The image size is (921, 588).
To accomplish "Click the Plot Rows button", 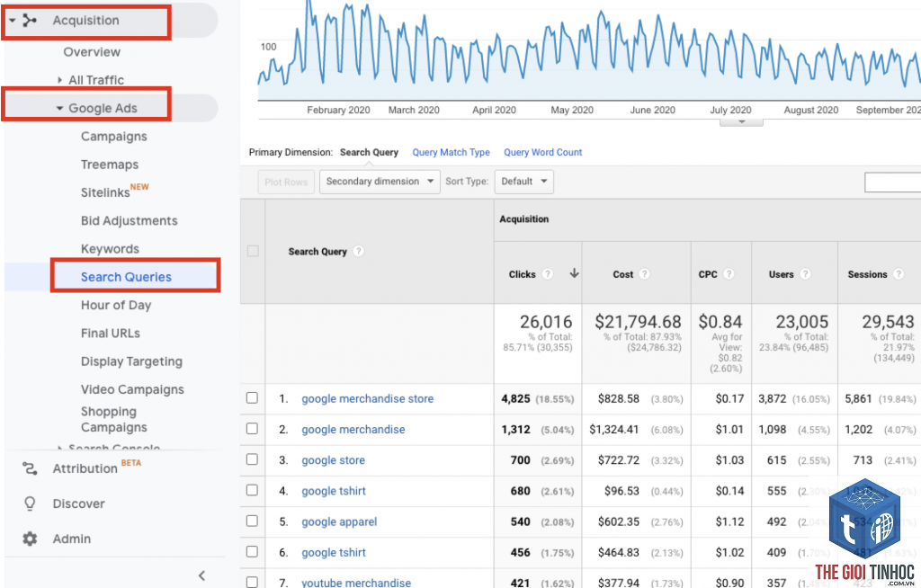I will coord(286,183).
